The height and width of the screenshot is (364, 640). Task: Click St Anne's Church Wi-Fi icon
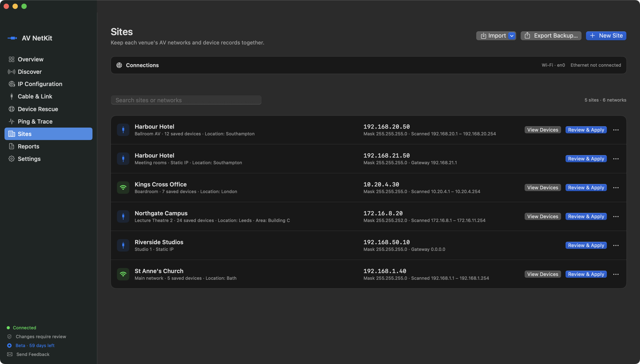tap(123, 274)
